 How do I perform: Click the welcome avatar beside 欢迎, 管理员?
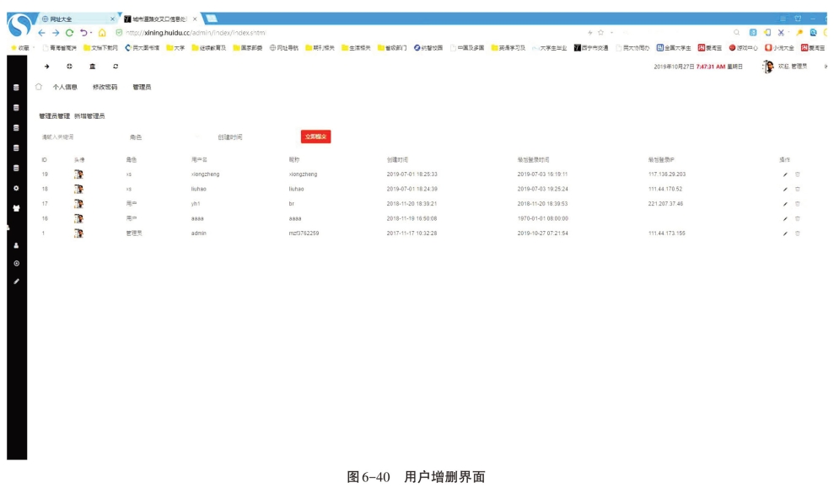(768, 67)
